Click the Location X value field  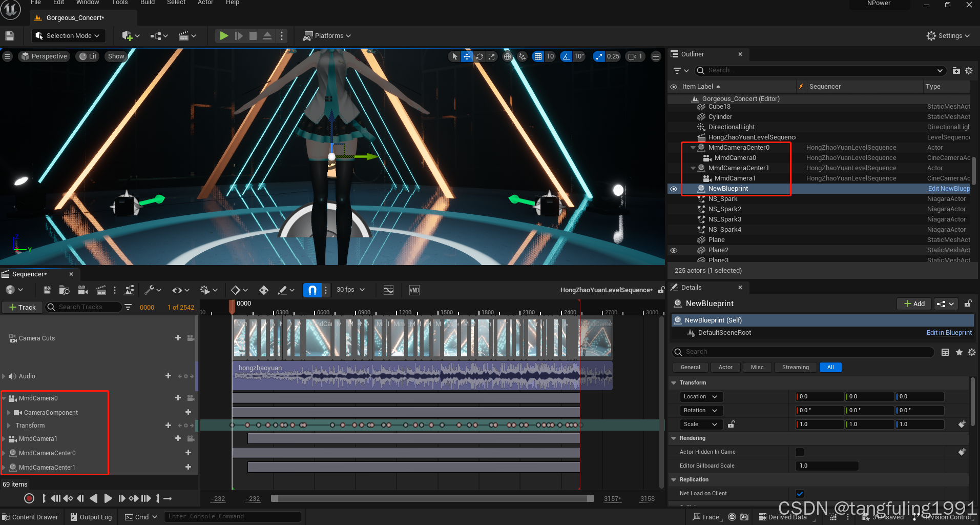click(820, 396)
